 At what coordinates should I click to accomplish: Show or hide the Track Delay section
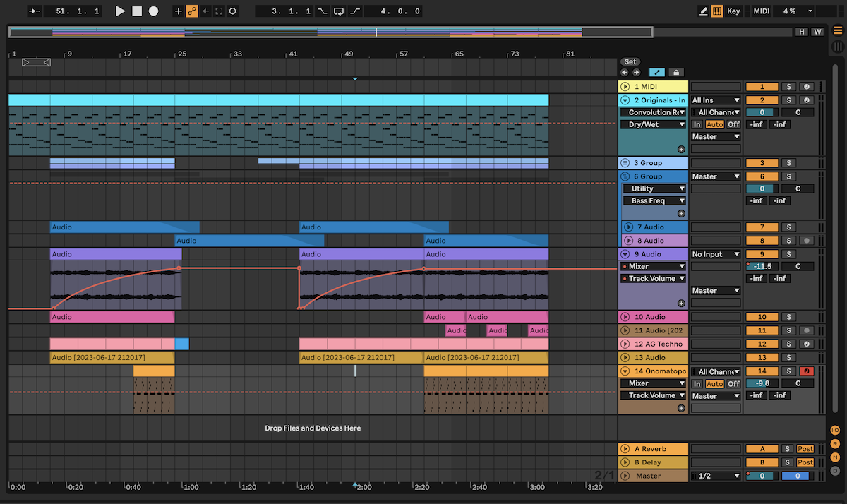pyautogui.click(x=835, y=470)
